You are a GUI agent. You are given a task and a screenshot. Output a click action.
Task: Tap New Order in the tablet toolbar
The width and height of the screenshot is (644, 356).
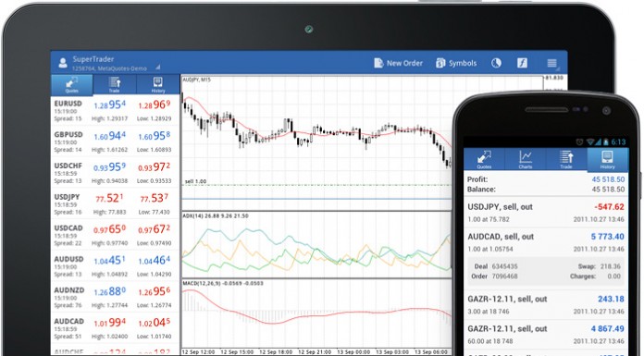[x=398, y=63]
